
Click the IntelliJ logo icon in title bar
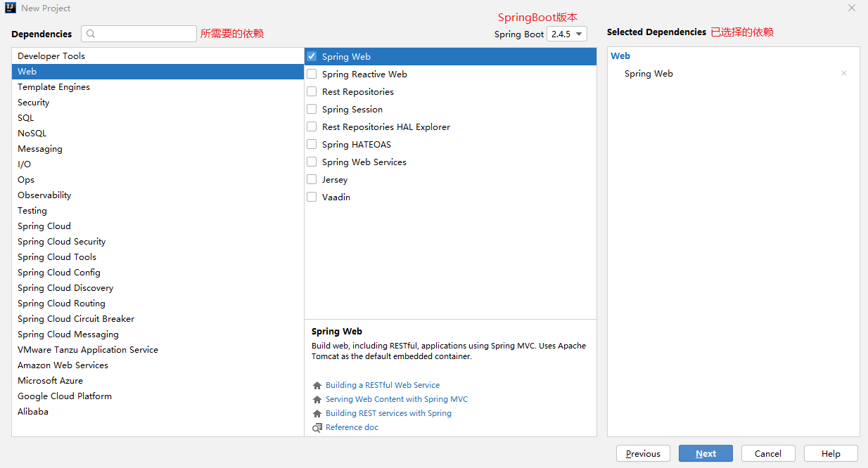coord(11,8)
